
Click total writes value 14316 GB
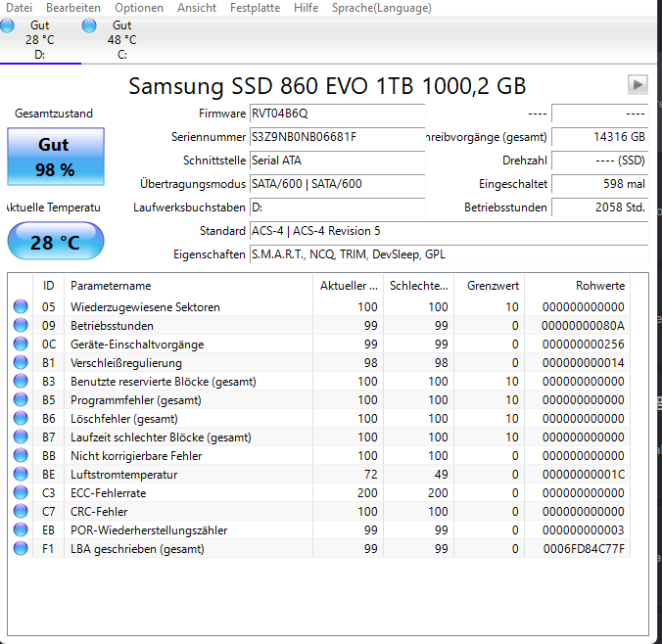[600, 137]
